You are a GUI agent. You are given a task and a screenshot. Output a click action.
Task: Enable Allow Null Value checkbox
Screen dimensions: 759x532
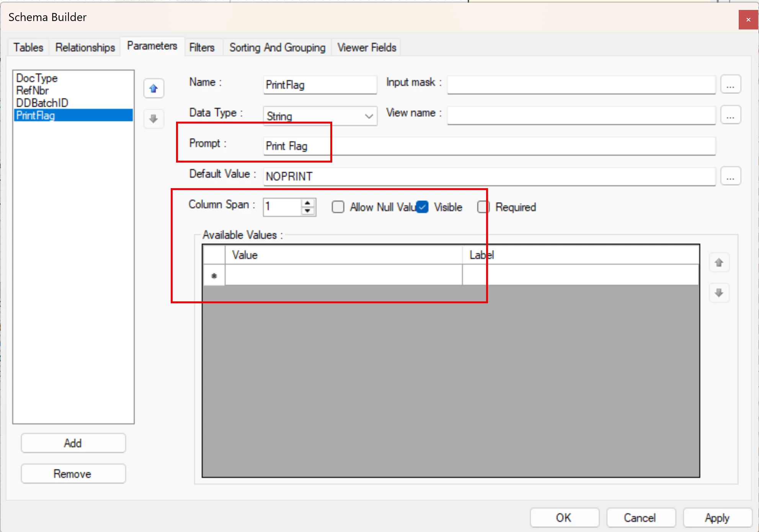click(338, 207)
